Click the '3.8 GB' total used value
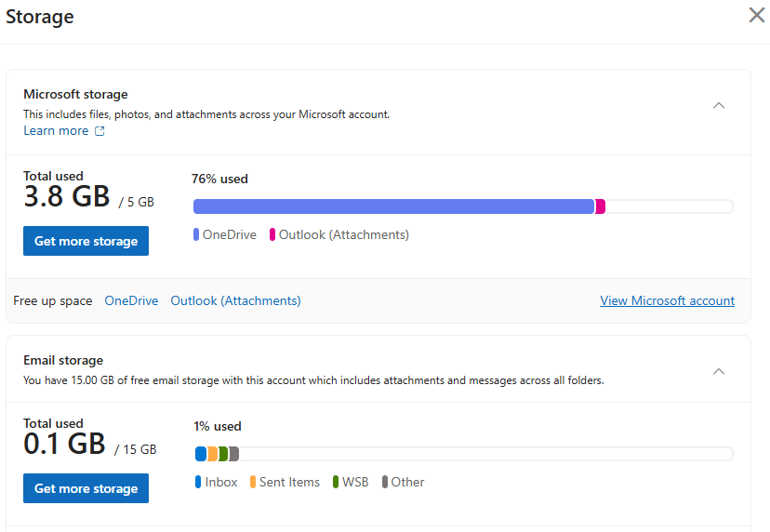The width and height of the screenshot is (770, 532). [67, 196]
